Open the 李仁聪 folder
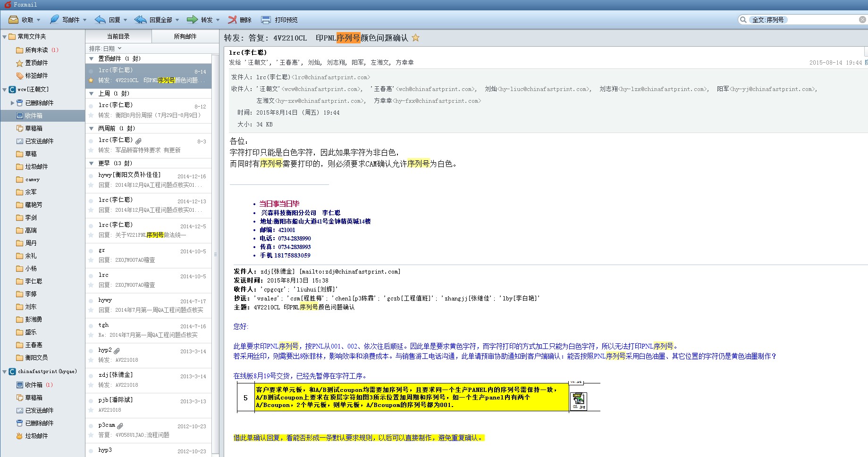Image resolution: width=868 pixels, height=457 pixels. [29, 281]
